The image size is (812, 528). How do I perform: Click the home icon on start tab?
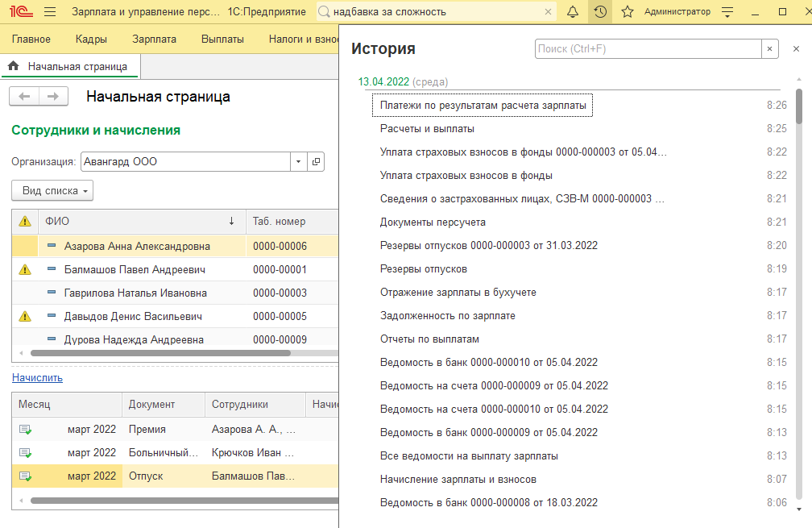pyautogui.click(x=14, y=66)
